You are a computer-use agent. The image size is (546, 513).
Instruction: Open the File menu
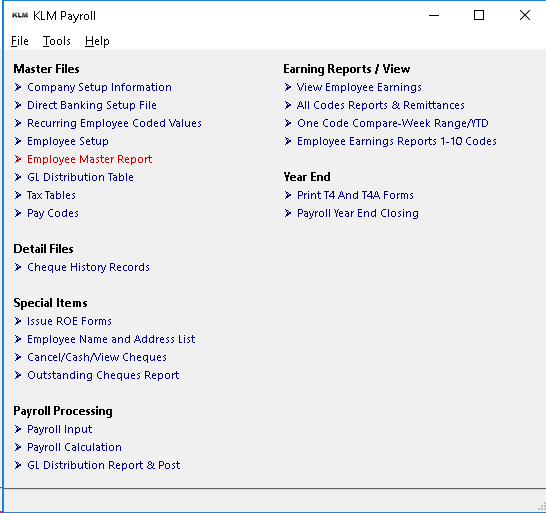pyautogui.click(x=20, y=41)
